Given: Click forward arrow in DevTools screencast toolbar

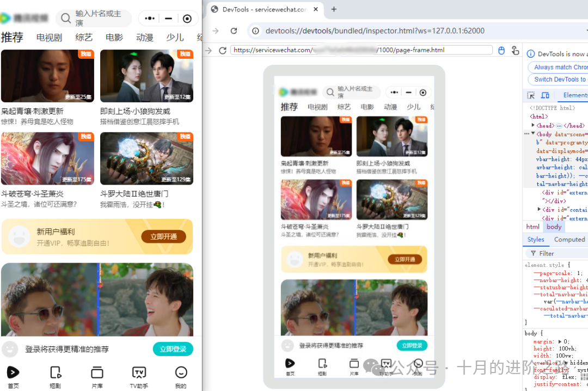Looking at the screenshot, I should [x=209, y=50].
